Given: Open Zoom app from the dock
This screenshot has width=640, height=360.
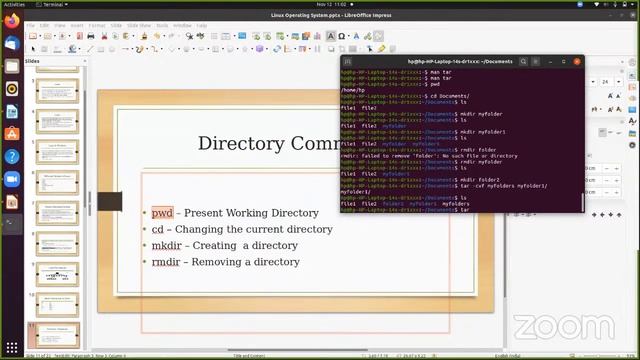Looking at the screenshot, I should 12,179.
